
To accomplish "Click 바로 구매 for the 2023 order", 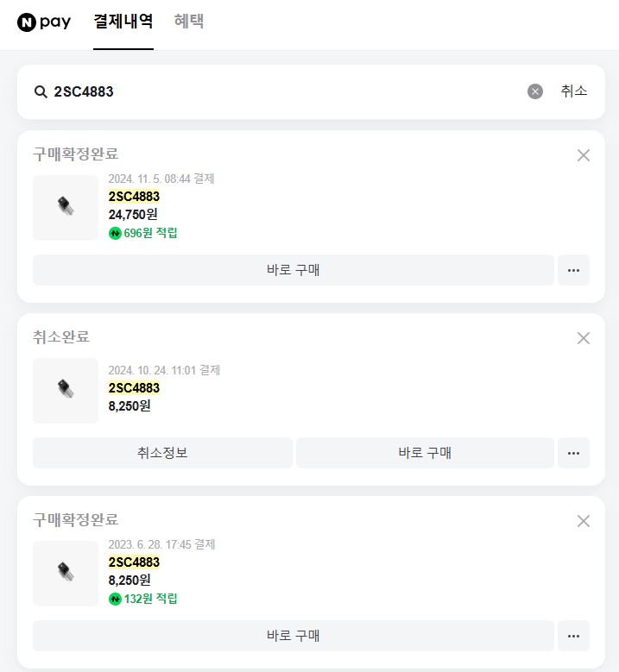I will pyautogui.click(x=293, y=636).
